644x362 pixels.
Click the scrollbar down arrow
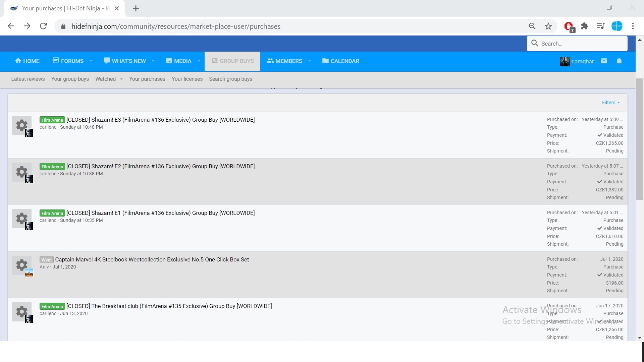click(640, 338)
